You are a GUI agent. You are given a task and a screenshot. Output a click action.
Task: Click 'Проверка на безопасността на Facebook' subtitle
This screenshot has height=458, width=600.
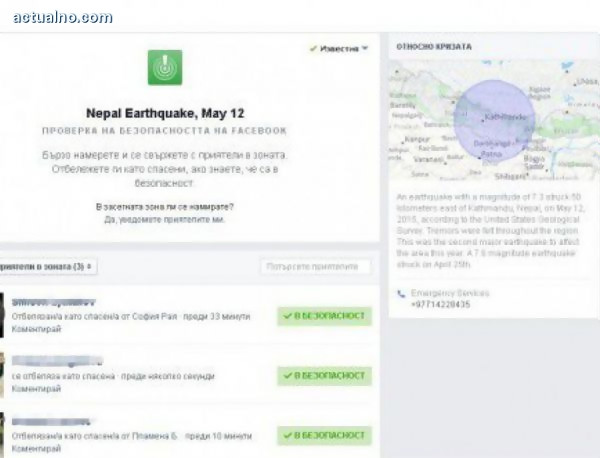coord(165,131)
